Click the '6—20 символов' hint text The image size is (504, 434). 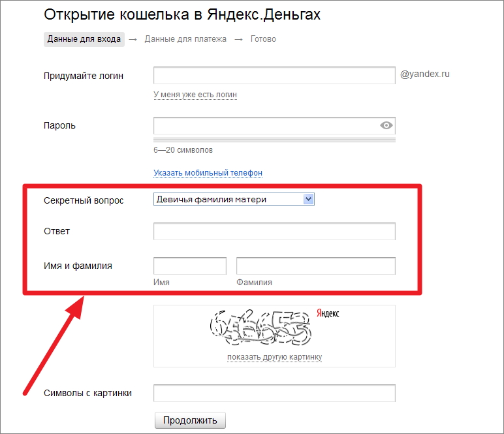(x=183, y=150)
